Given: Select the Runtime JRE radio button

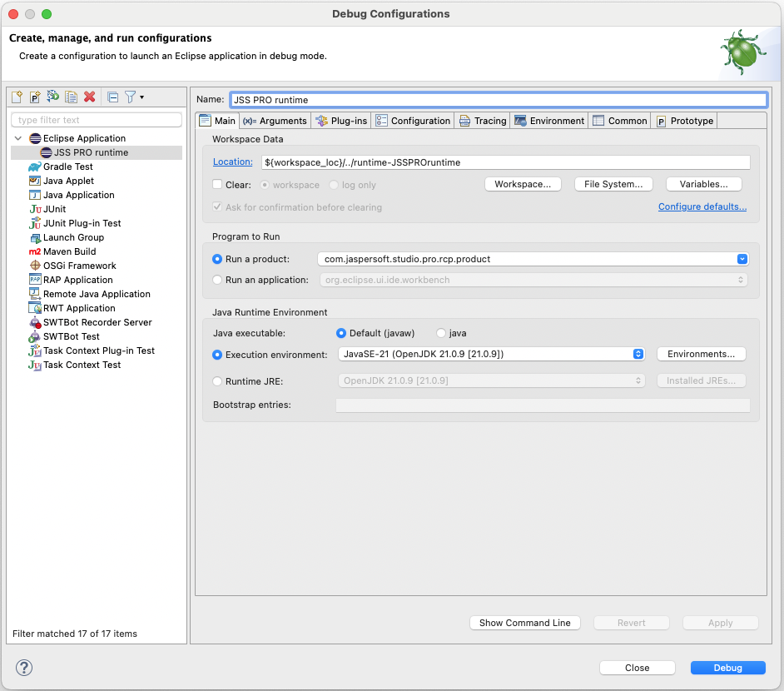Looking at the screenshot, I should point(217,381).
